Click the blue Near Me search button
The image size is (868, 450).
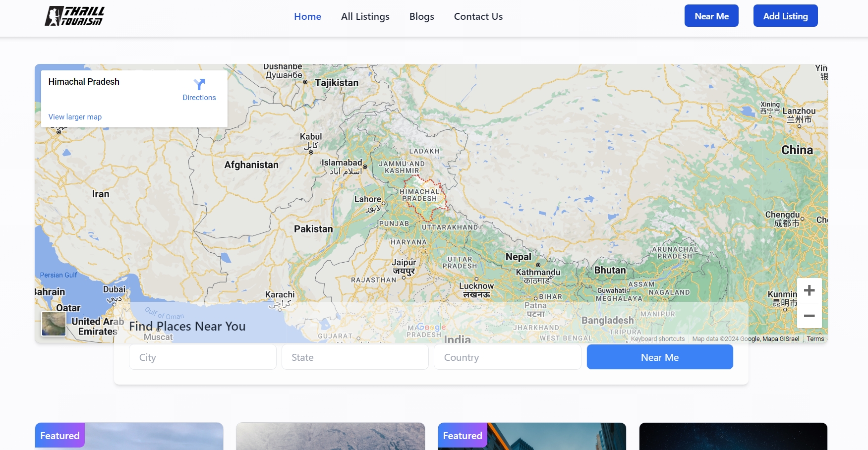(660, 357)
